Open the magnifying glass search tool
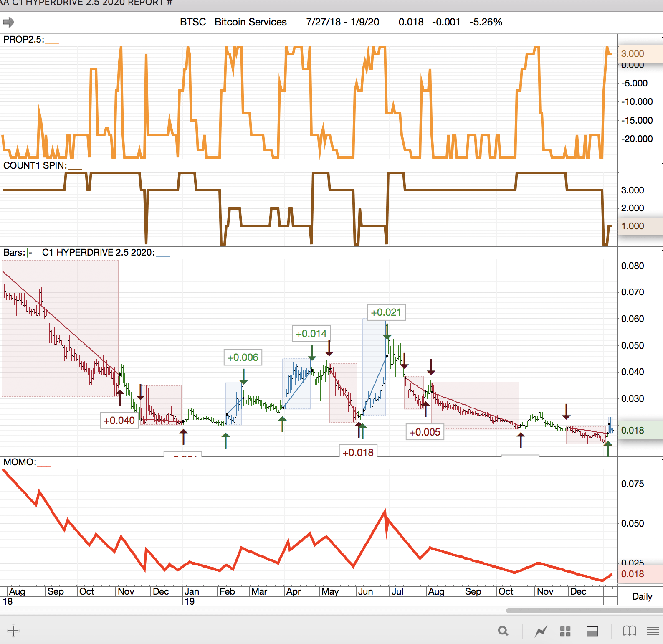Viewport: 663px width, 644px height. click(x=503, y=631)
